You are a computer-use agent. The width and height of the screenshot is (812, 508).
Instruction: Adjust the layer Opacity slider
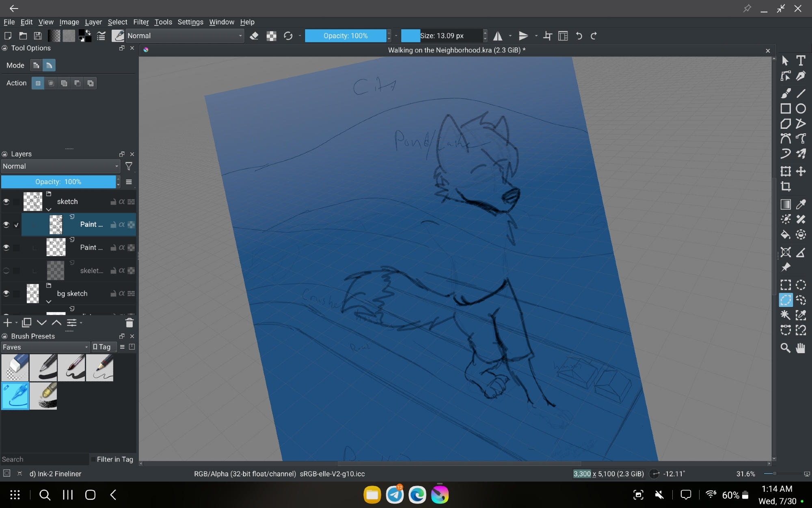pos(58,182)
